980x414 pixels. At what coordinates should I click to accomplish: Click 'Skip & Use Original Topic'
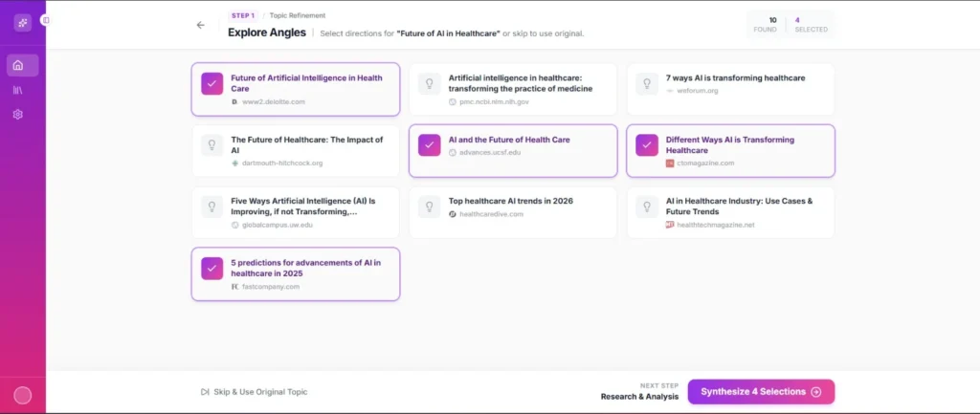coord(254,392)
